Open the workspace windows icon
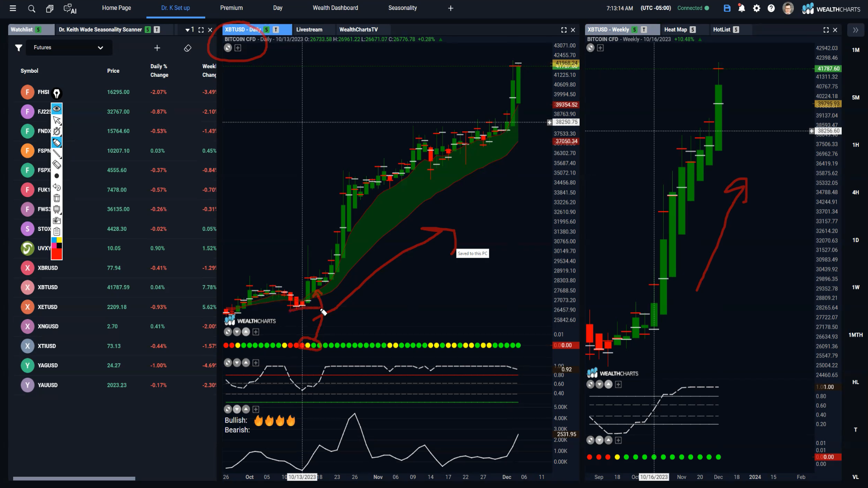This screenshot has width=868, height=488. [x=50, y=8]
